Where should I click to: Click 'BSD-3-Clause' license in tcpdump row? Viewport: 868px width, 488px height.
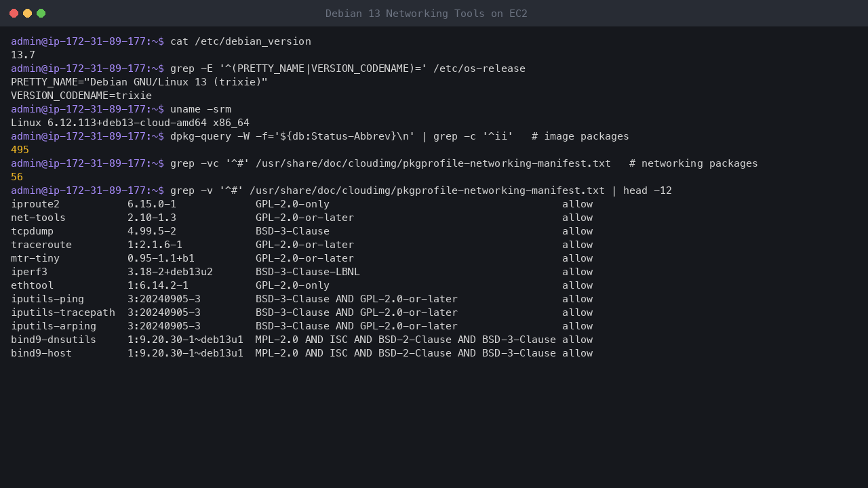coord(292,231)
